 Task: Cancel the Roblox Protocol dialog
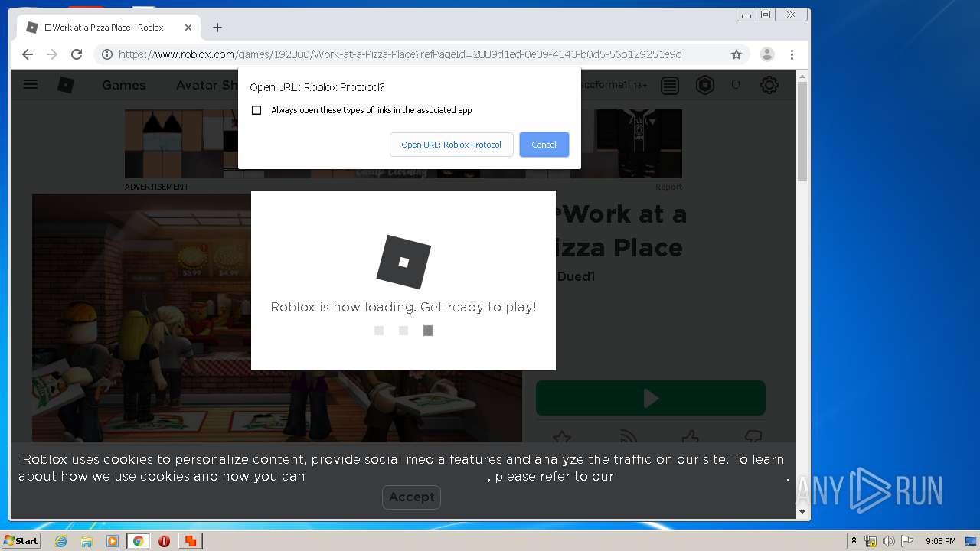click(x=544, y=145)
